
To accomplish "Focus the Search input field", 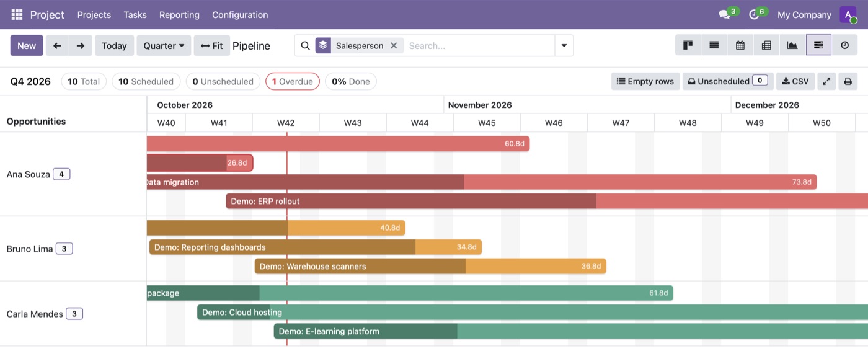I will coord(479,45).
